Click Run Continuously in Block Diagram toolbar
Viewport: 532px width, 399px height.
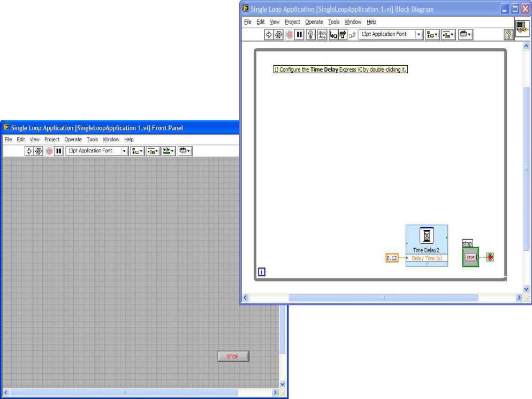[278, 35]
